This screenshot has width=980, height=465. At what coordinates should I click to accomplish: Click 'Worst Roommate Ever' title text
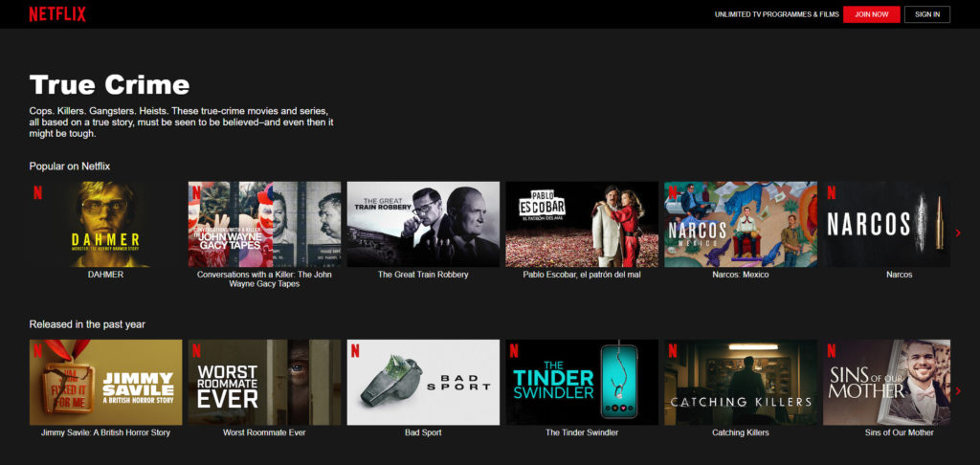point(264,432)
